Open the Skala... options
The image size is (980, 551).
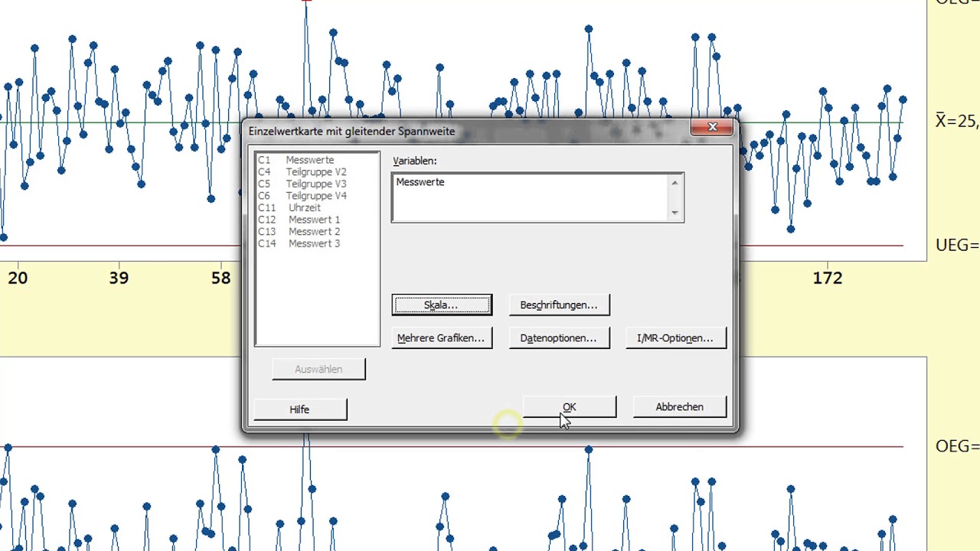click(442, 305)
